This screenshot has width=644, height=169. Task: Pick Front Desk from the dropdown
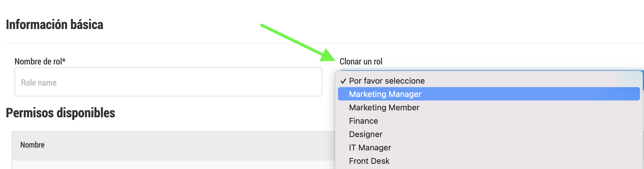[489, 161]
